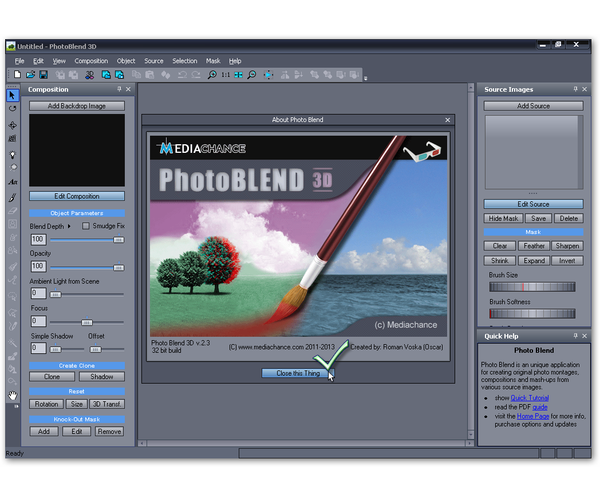Open the Source menu
Screen dimensions: 600x500
click(153, 61)
